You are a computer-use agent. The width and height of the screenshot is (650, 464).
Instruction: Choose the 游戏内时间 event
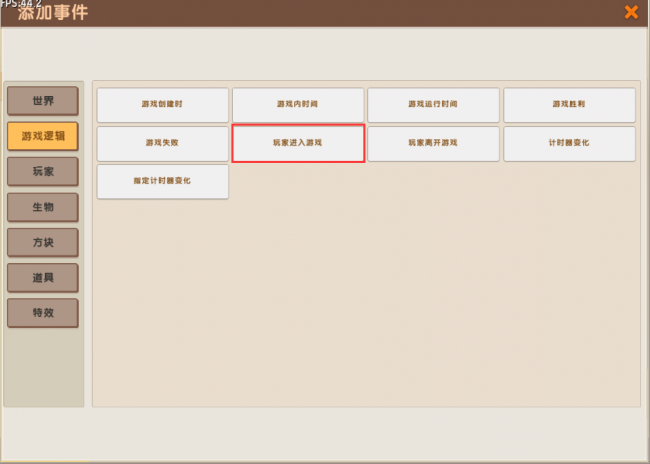coord(298,104)
